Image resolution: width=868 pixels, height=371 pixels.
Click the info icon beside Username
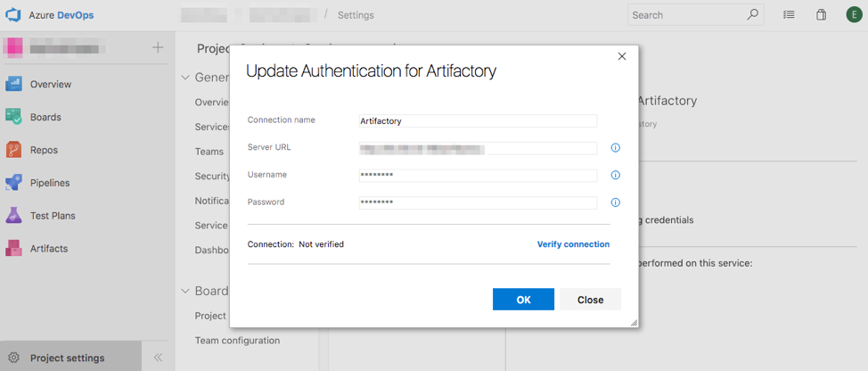click(x=615, y=176)
